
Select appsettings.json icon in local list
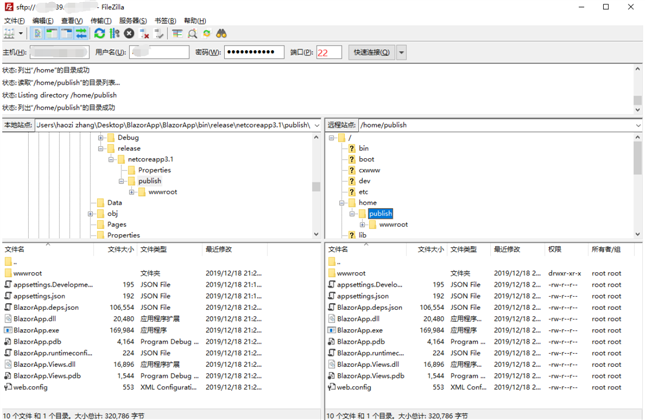[x=8, y=296]
